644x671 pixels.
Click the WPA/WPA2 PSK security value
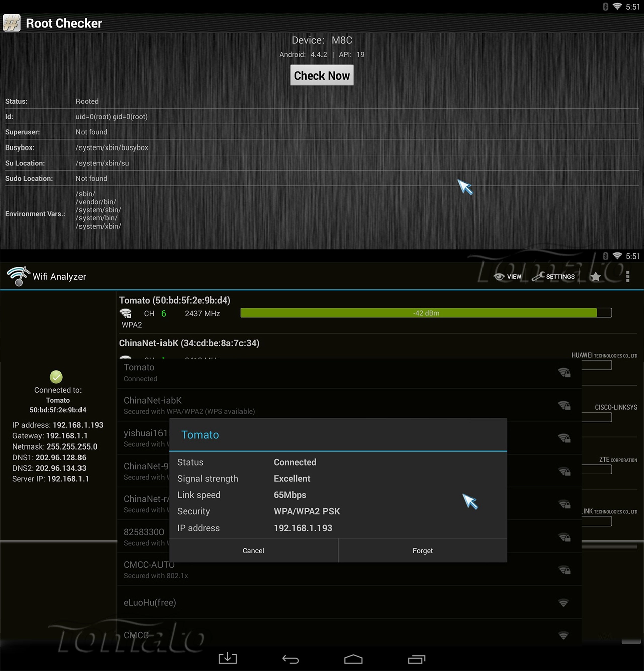(x=307, y=511)
